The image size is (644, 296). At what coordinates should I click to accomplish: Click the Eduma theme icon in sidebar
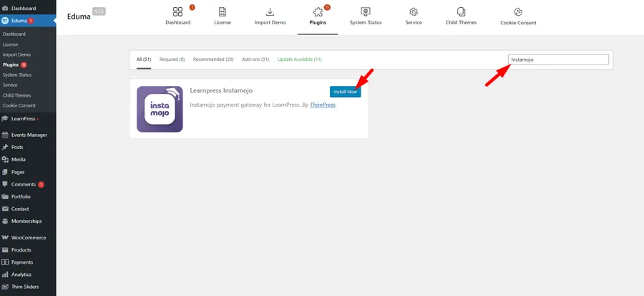click(5, 21)
